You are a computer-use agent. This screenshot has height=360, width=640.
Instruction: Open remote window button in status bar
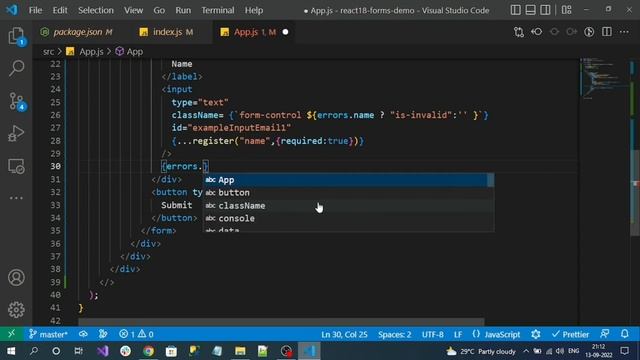tap(11, 334)
